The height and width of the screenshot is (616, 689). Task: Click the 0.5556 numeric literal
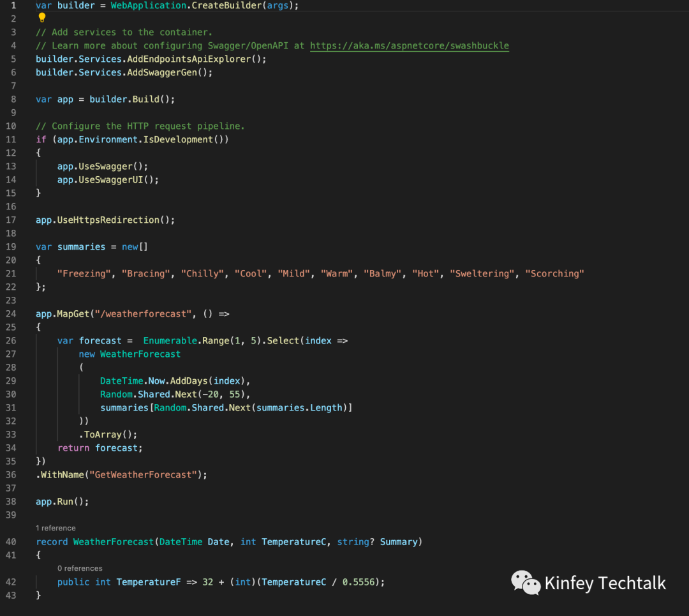[x=359, y=582]
